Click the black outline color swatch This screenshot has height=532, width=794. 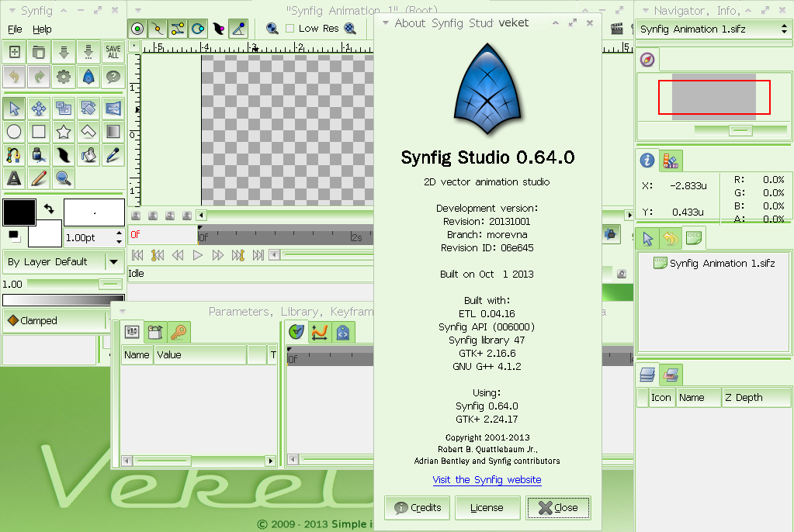click(x=19, y=212)
